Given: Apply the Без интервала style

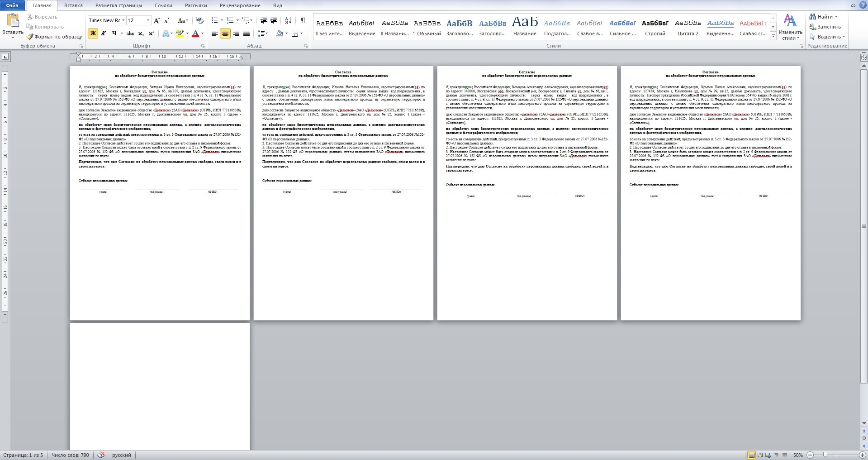Looking at the screenshot, I should click(x=329, y=27).
